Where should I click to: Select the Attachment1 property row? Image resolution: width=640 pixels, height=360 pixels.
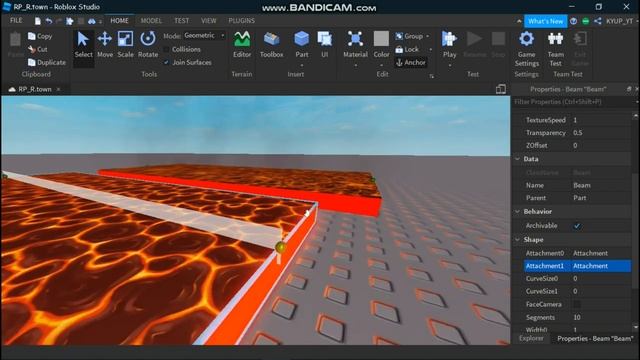(x=577, y=266)
